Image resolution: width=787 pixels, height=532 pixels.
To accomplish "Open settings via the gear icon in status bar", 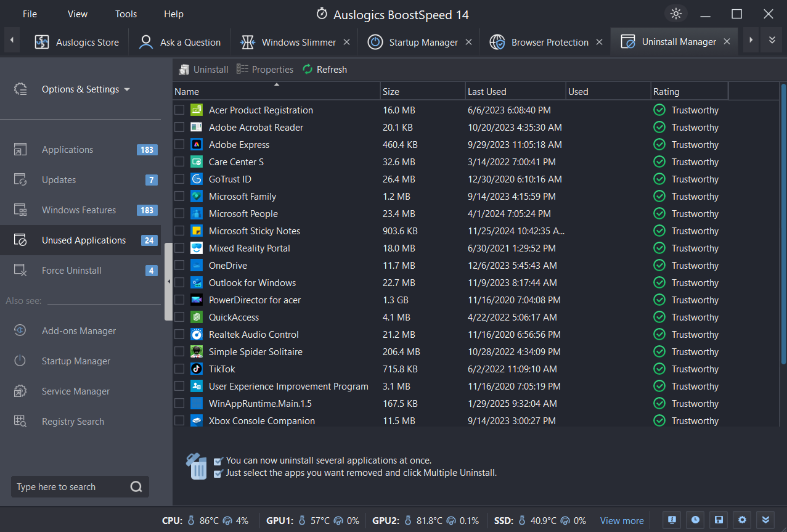I will pos(742,520).
